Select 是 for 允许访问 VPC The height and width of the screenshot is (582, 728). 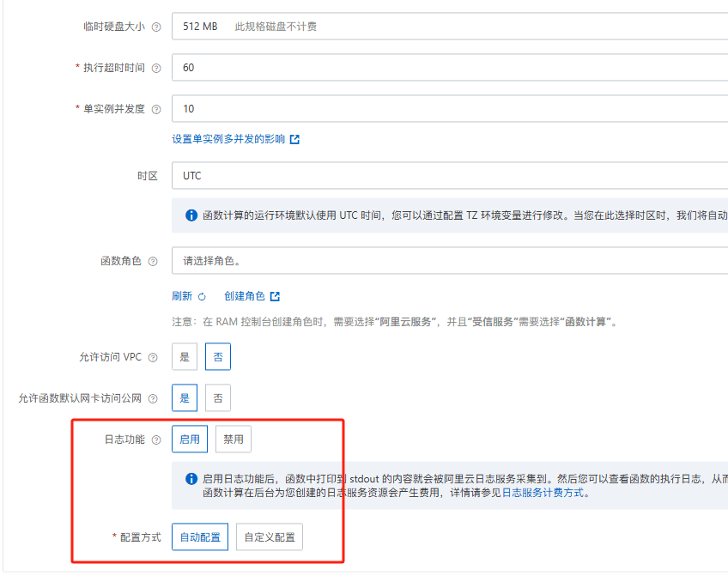click(185, 356)
